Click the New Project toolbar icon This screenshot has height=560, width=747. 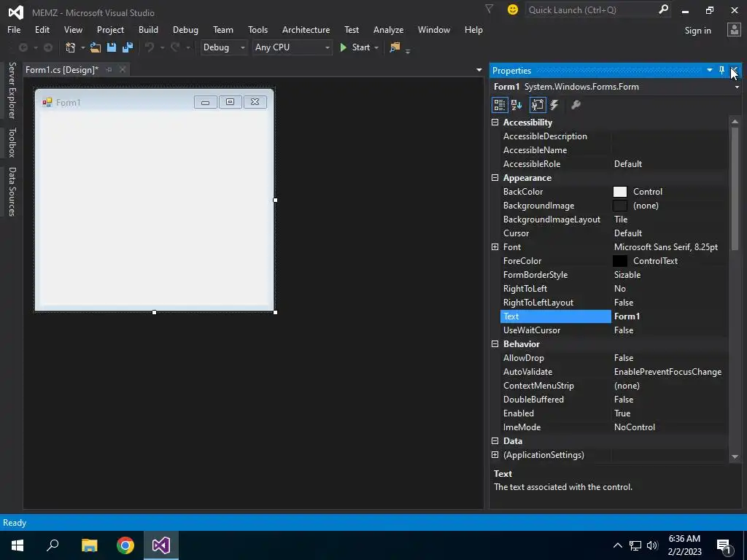(71, 47)
